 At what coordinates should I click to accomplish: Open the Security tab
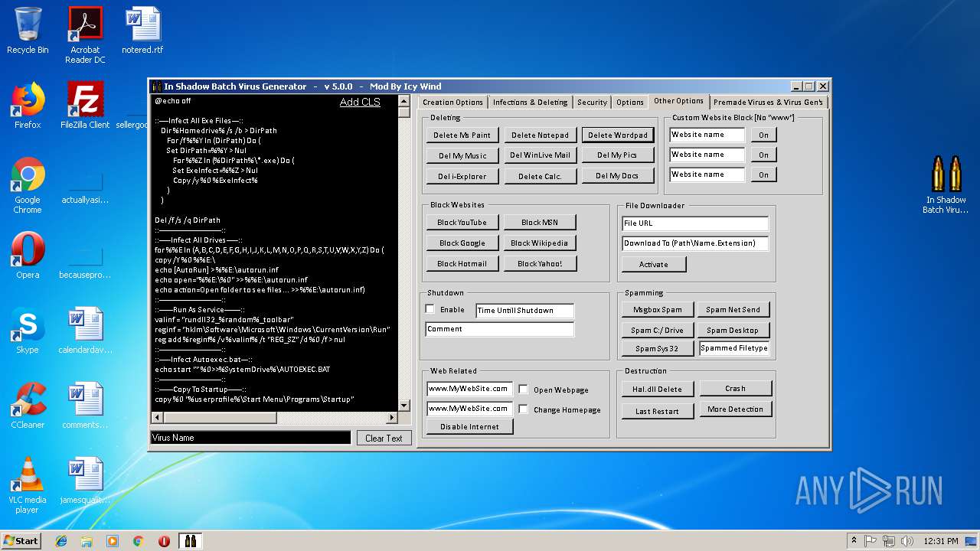(x=592, y=102)
